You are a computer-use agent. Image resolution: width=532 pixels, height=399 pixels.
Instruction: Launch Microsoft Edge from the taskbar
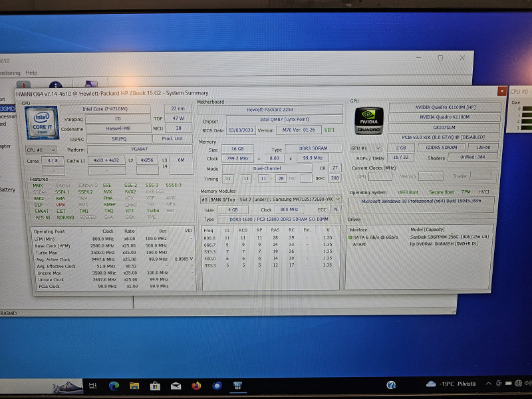click(x=114, y=386)
